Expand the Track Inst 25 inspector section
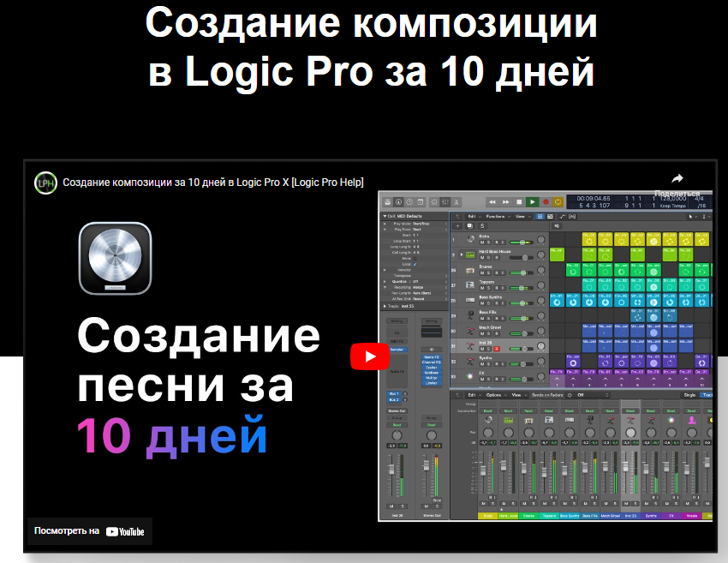This screenshot has width=728, height=563. 385,305
